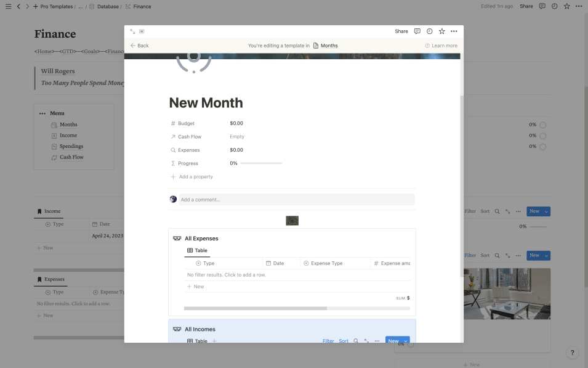Click the Date column in All Expenses
The width and height of the screenshot is (588, 368).
pyautogui.click(x=281, y=263)
